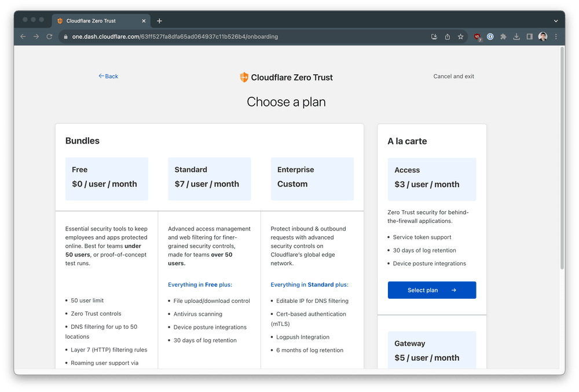Screen dimensions: 579x392
Task: Select the Standard $7 plan card
Action: coord(209,178)
